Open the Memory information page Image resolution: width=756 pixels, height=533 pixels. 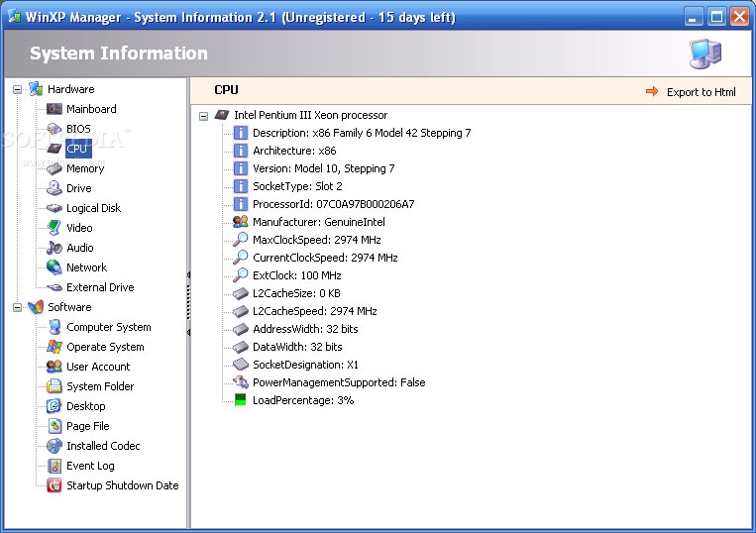tap(85, 168)
